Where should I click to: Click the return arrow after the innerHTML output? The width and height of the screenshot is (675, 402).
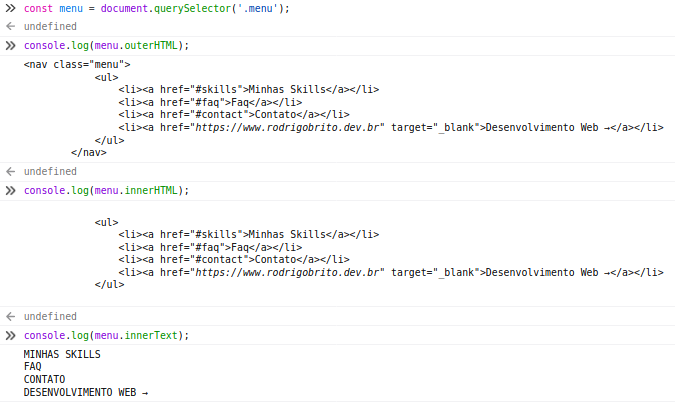tap(9, 316)
